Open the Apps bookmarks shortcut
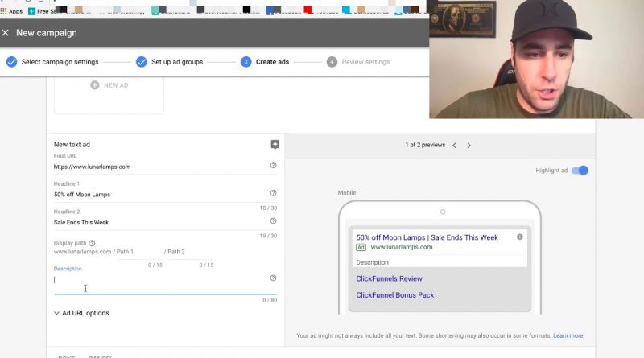Image resolution: width=644 pixels, height=358 pixels. 11,11
